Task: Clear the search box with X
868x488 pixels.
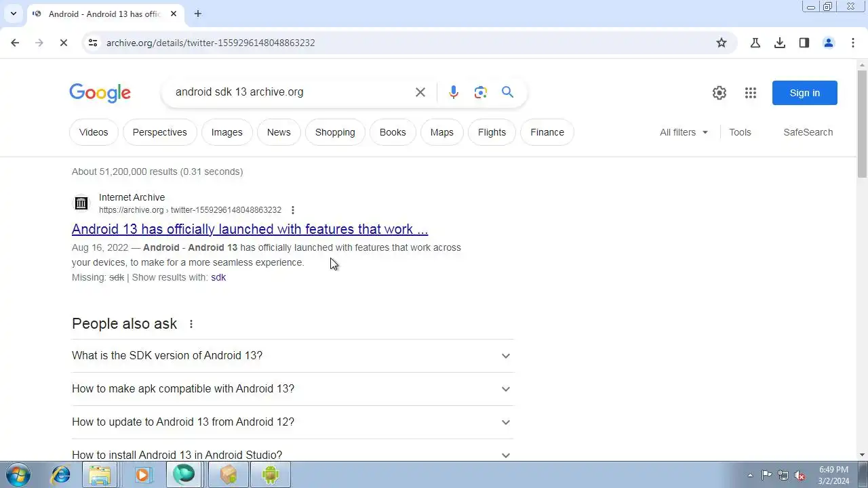Action: pyautogui.click(x=420, y=92)
